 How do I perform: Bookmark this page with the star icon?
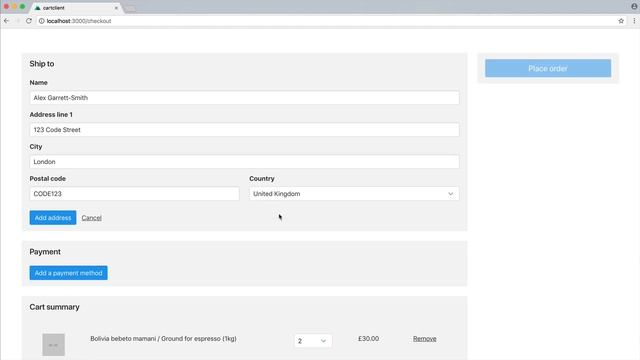(x=621, y=21)
